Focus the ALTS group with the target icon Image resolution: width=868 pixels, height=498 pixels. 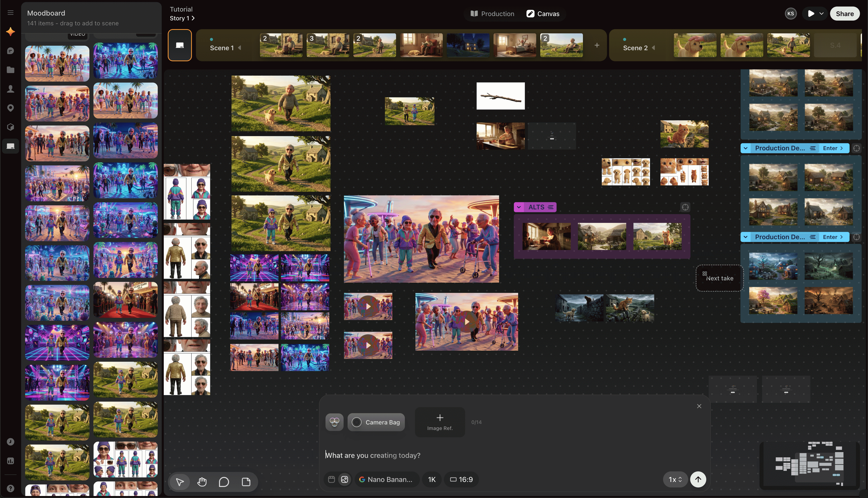[x=685, y=207]
